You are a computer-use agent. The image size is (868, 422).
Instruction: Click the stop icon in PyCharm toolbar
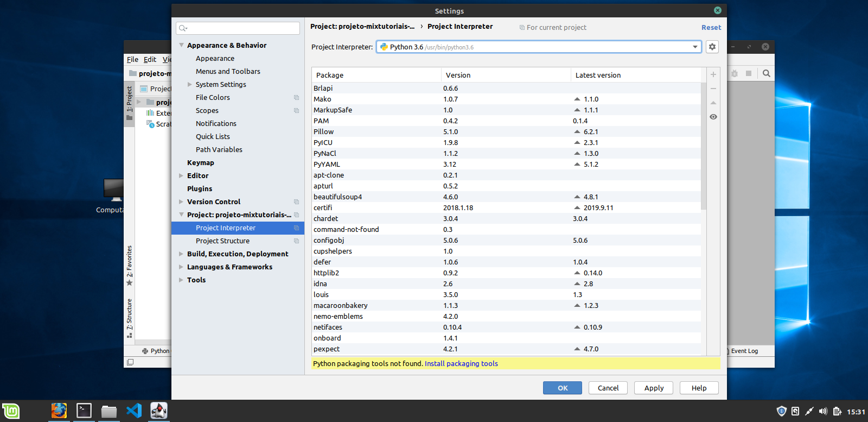pos(749,73)
